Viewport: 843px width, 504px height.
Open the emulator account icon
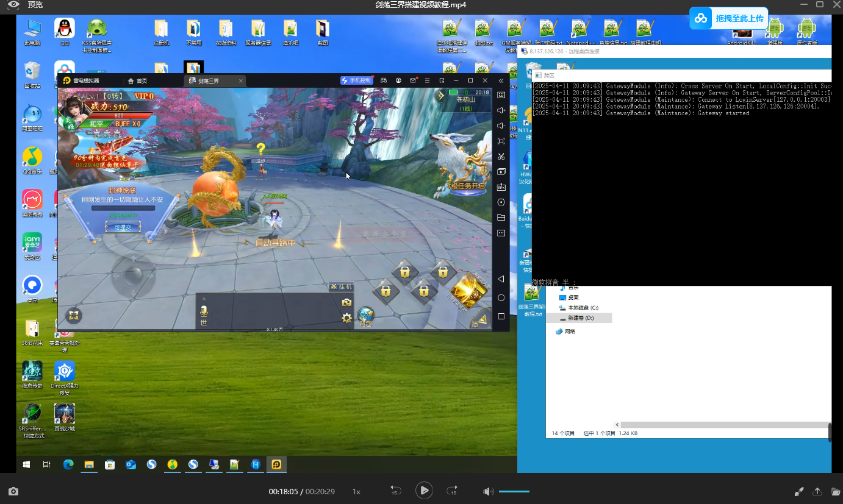(398, 80)
